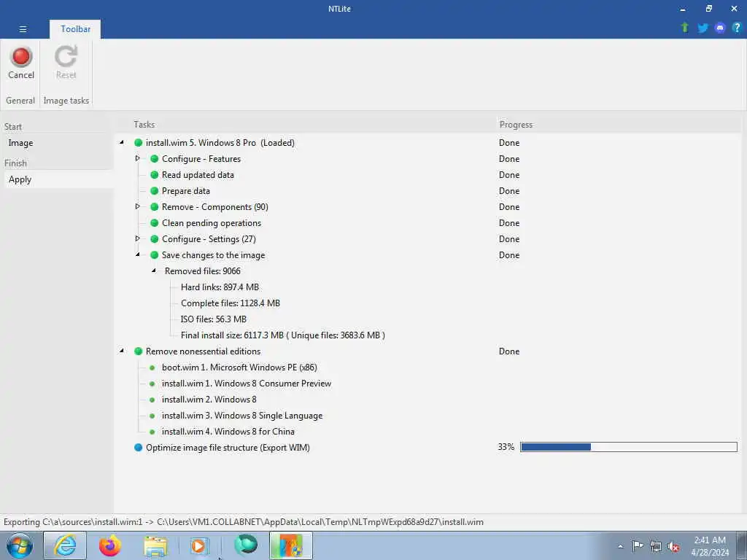Click the Exporting status bar path
The width and height of the screenshot is (747, 560).
244,522
